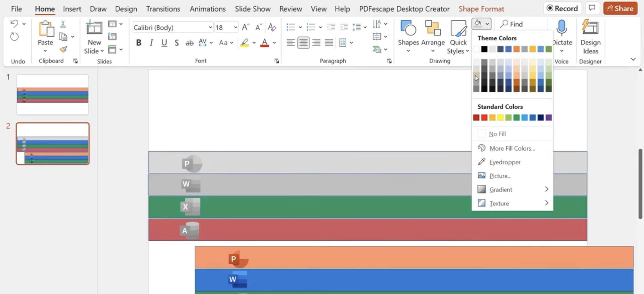Viewport: 644px width, 294px height.
Task: Open the Transitions tab
Action: pos(163,9)
